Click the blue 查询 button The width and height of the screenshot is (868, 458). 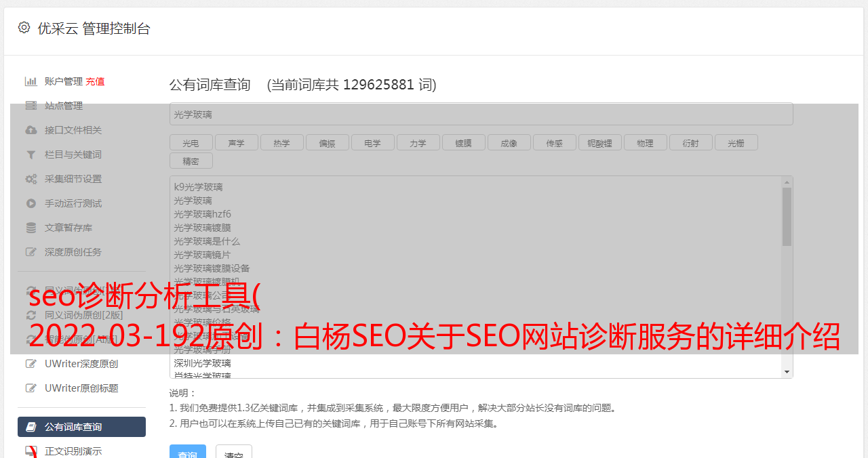(187, 453)
